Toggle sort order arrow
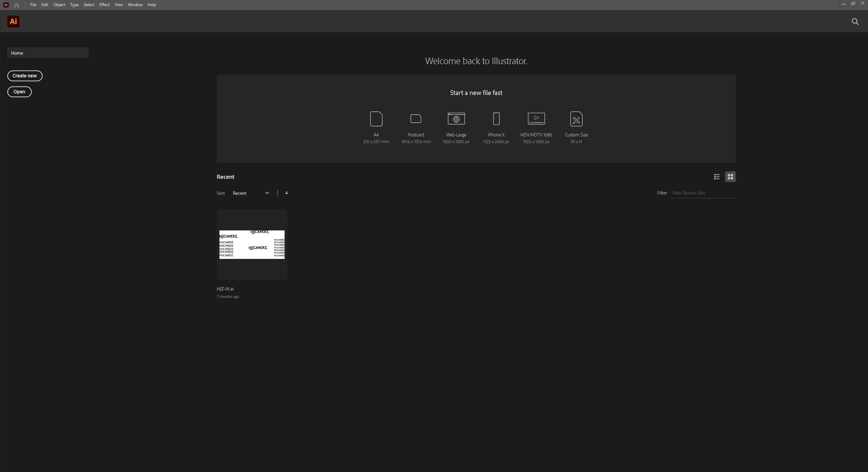The width and height of the screenshot is (868, 472). pyautogui.click(x=287, y=193)
